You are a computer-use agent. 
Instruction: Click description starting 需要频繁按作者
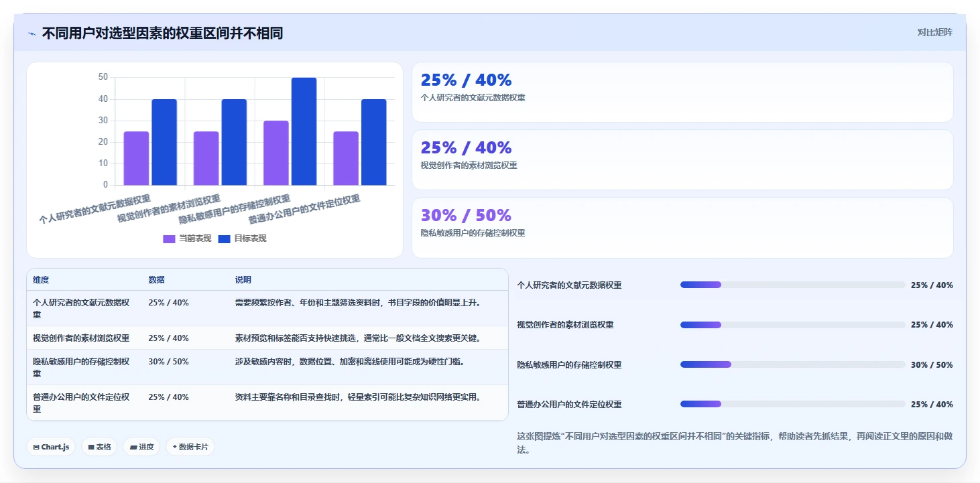(358, 303)
